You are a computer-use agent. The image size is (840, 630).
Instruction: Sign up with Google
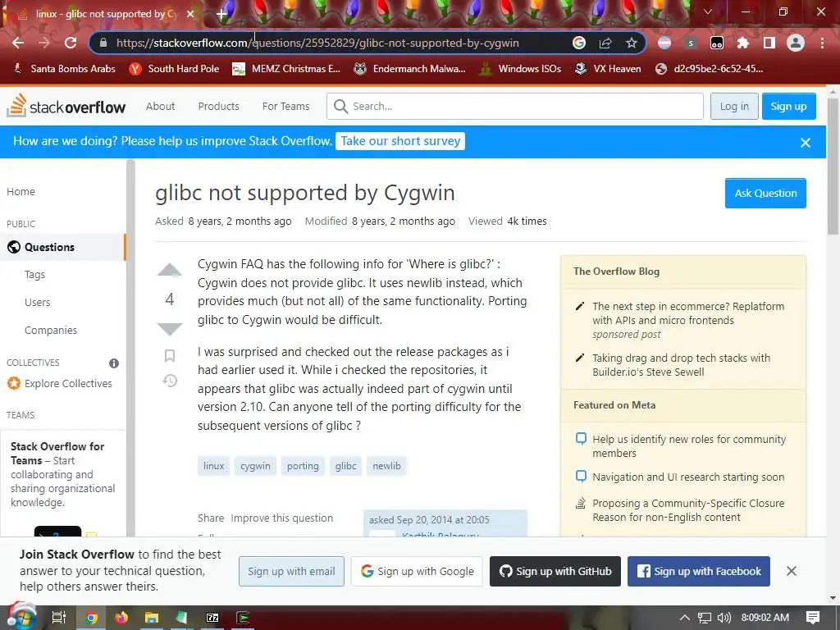[417, 571]
